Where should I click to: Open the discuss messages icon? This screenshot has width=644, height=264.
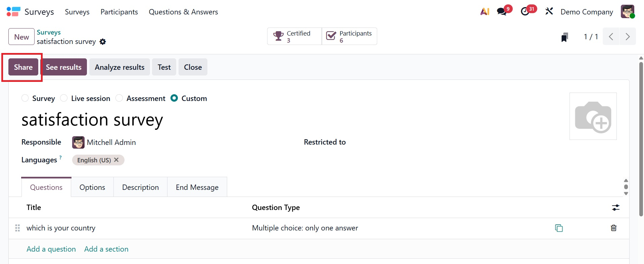[502, 12]
